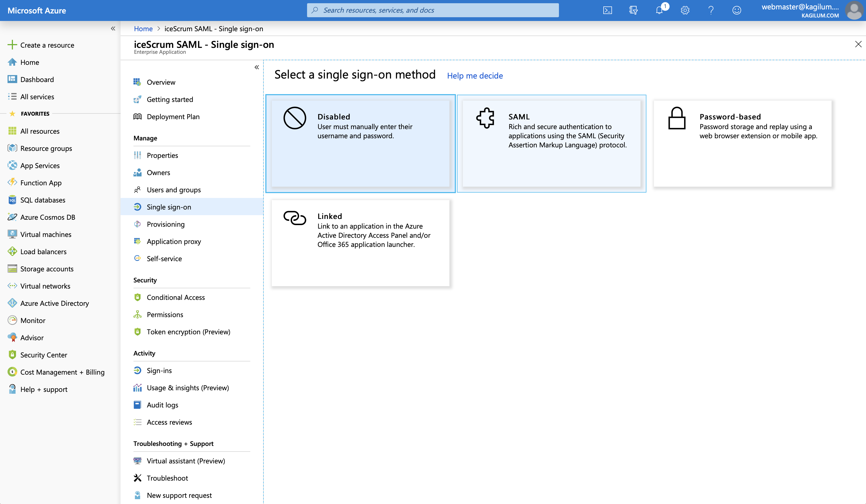Focus the Search resources, services, and docs box

click(x=433, y=10)
